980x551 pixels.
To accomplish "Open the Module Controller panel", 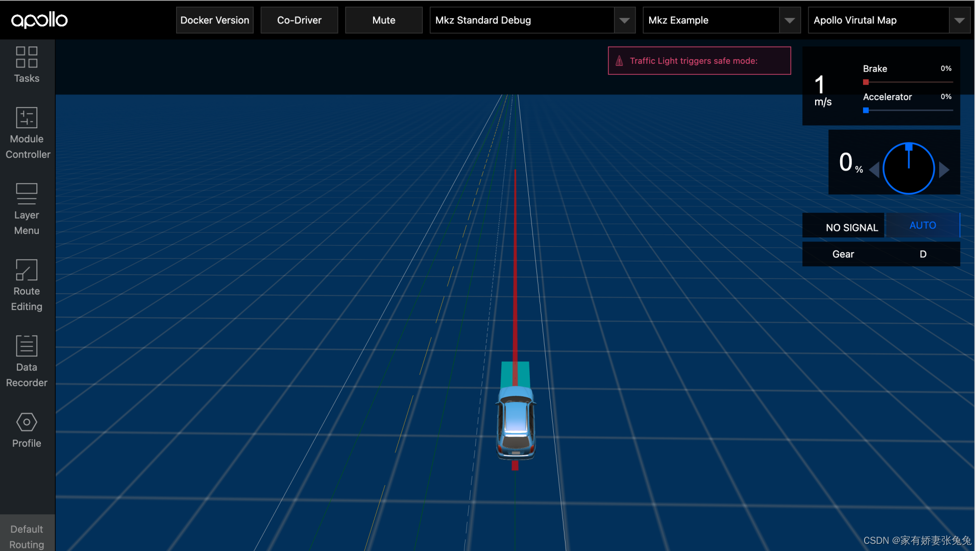I will (27, 133).
